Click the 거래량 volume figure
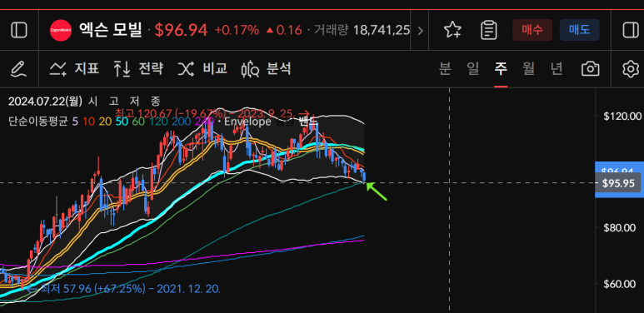 (x=362, y=30)
